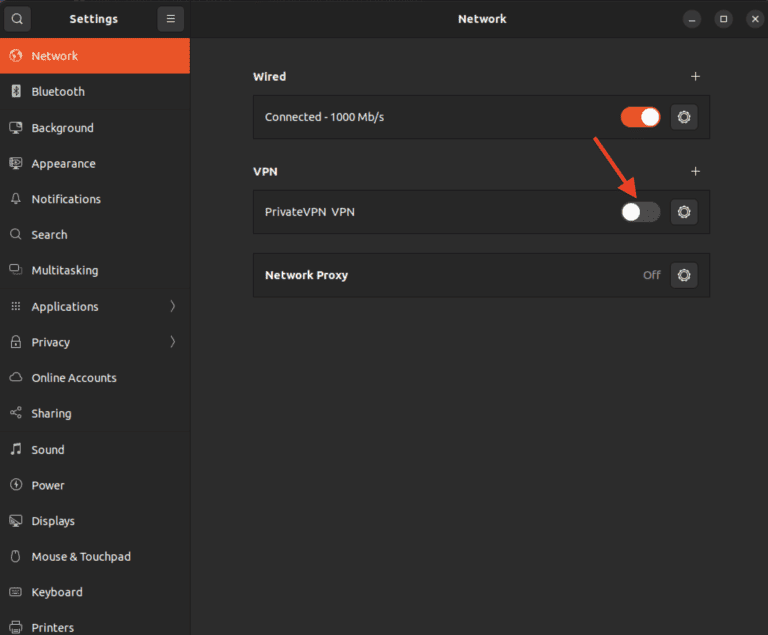
Task: Open Online Accounts settings panel
Action: tap(74, 378)
